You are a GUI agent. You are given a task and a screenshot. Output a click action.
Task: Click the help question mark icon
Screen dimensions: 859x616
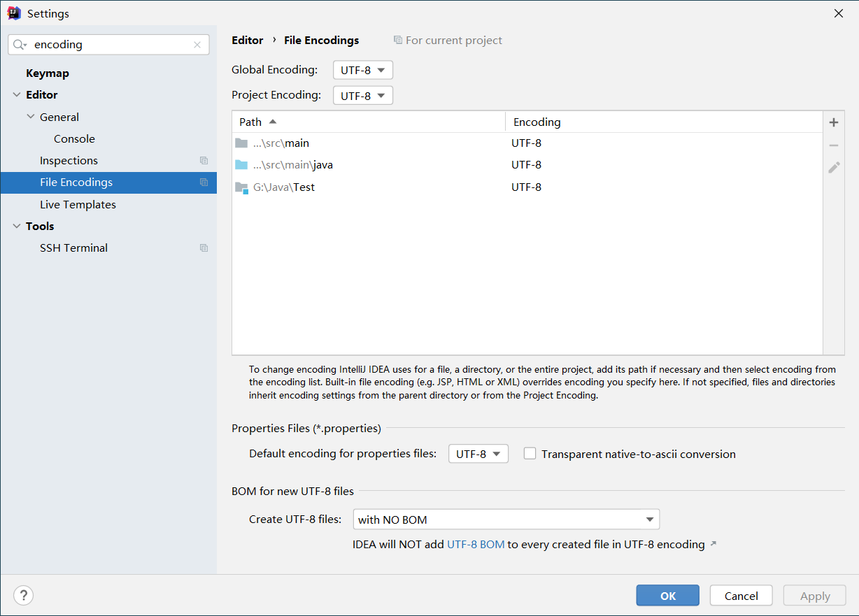(x=24, y=595)
